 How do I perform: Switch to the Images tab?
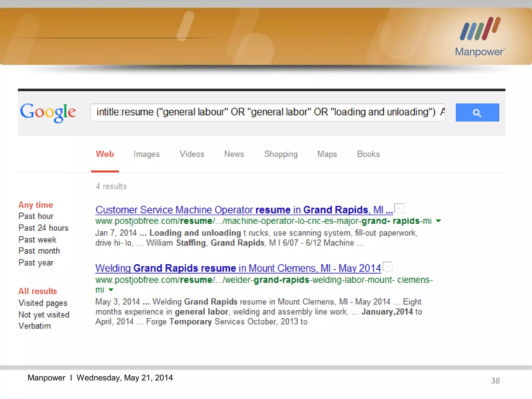click(x=147, y=154)
